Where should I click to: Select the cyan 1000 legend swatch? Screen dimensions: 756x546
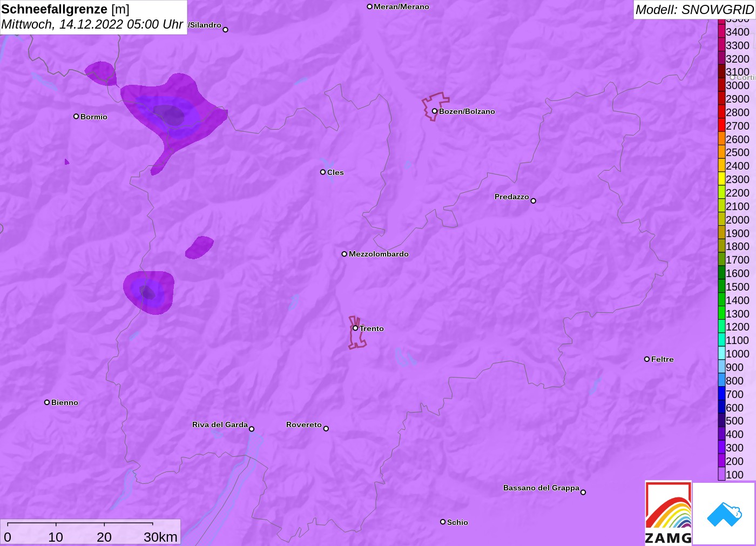(x=721, y=353)
